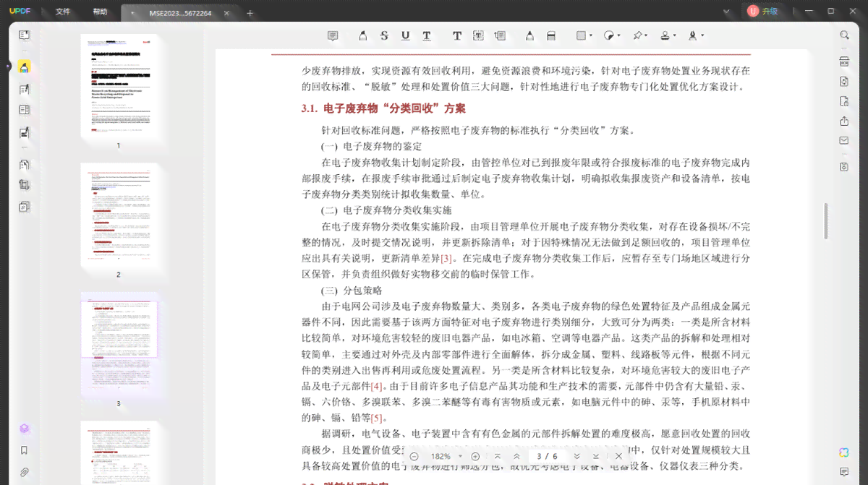Zoom out with the minus button
The image size is (868, 485).
click(414, 456)
